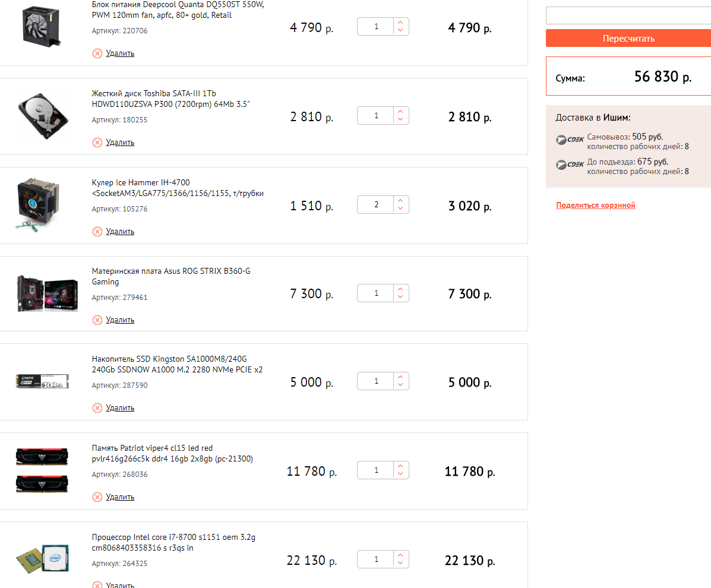711x588 pixels.
Task: Decrease Patriot viper4 memory quantity
Action: point(400,475)
